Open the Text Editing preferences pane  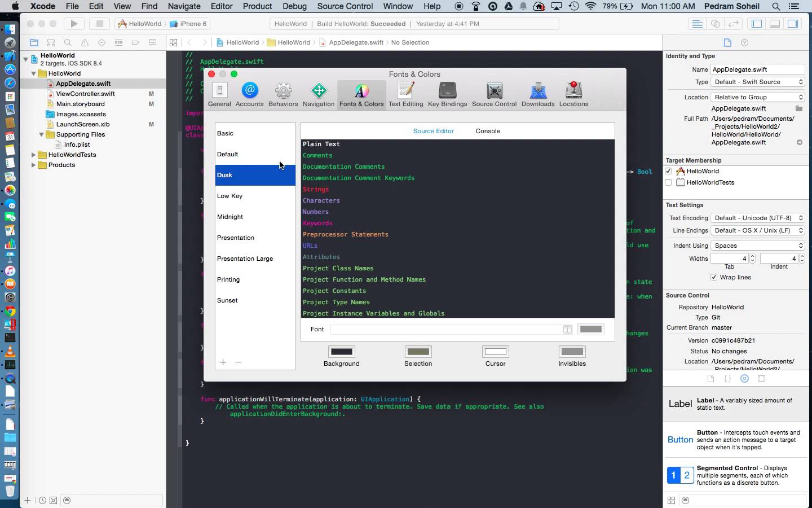coord(405,94)
